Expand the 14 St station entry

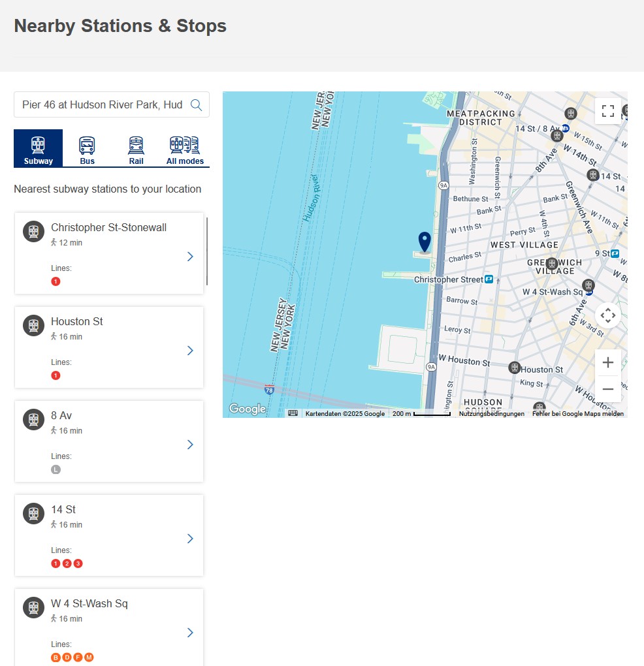pos(190,539)
